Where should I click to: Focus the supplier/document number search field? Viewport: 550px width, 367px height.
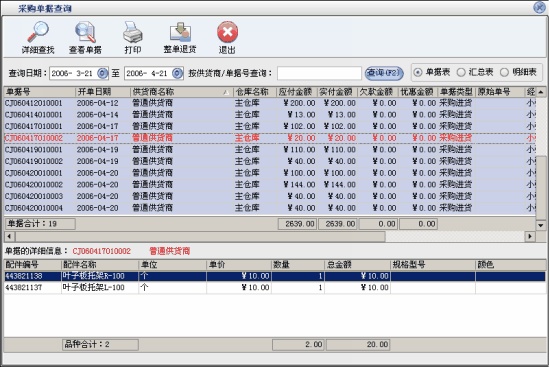[319, 73]
